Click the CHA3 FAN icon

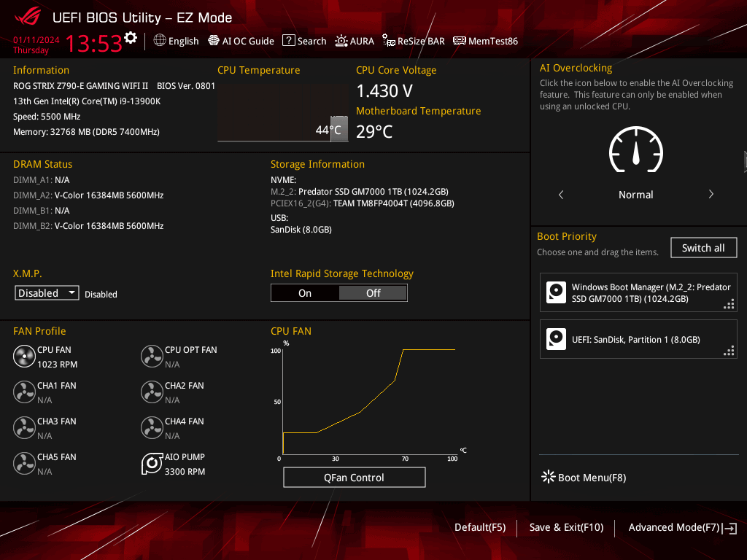click(24, 427)
